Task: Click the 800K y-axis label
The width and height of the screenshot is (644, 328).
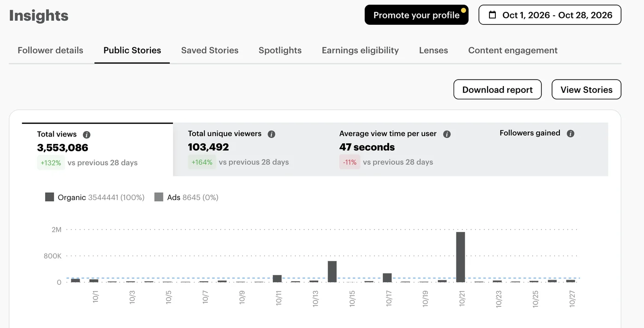Action: tap(52, 256)
